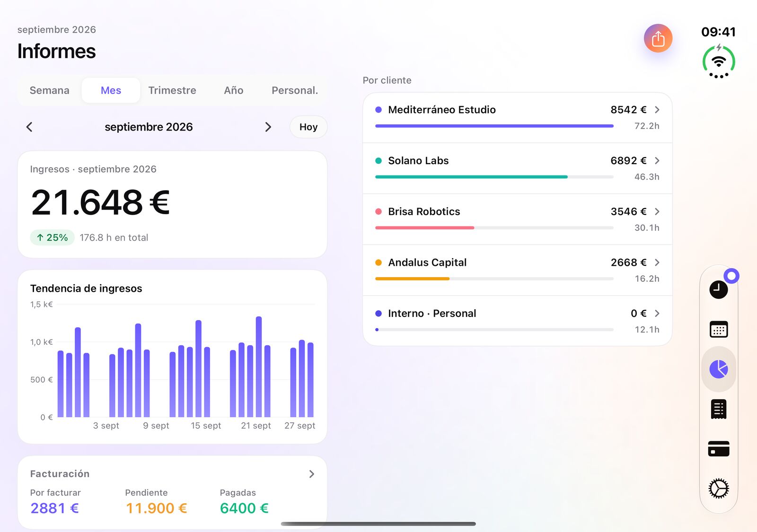The width and height of the screenshot is (757, 532).
Task: Expand Mediterráneo Estudio client details chevron
Action: [657, 110]
